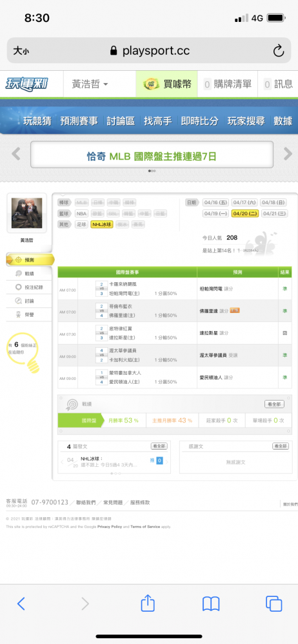Open the Privacy Policy link
This screenshot has width=298, height=644.
tap(110, 527)
